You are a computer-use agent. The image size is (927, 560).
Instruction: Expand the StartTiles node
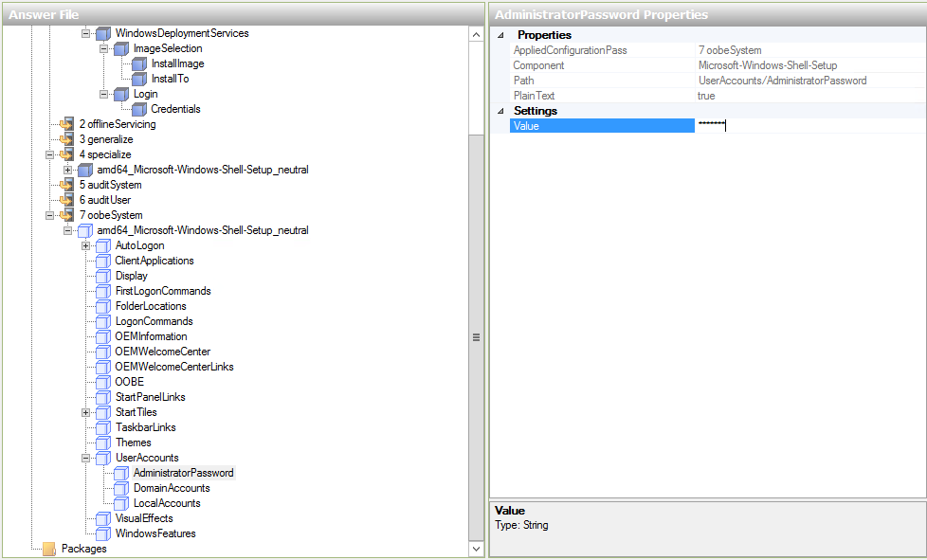click(85, 412)
